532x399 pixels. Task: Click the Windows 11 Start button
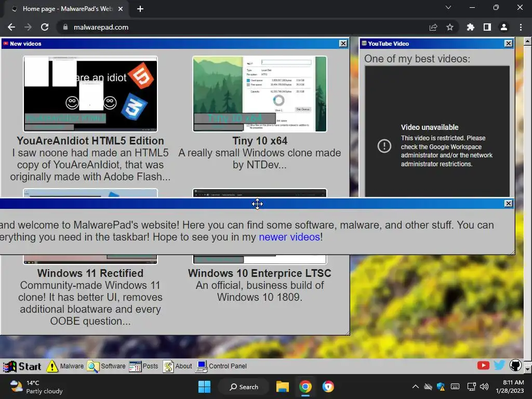pos(204,387)
